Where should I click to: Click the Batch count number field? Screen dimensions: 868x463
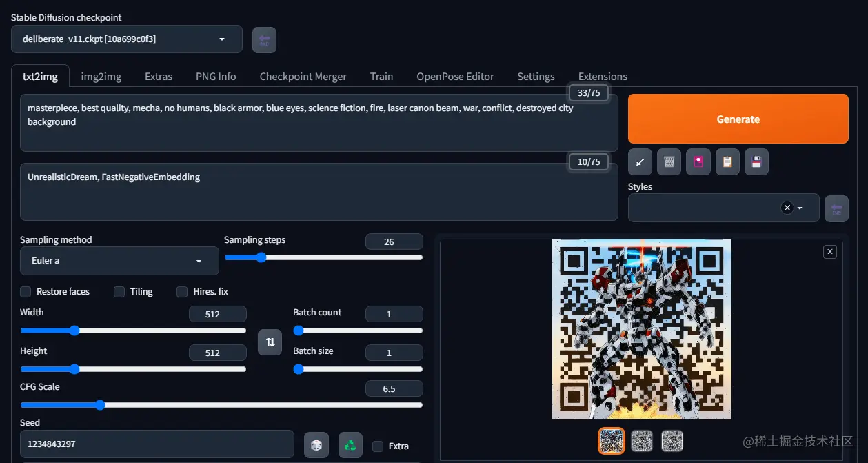coord(394,314)
